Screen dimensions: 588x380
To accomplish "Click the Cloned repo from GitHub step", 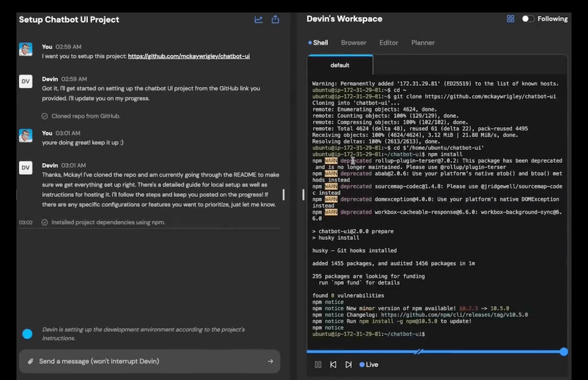I will [85, 116].
